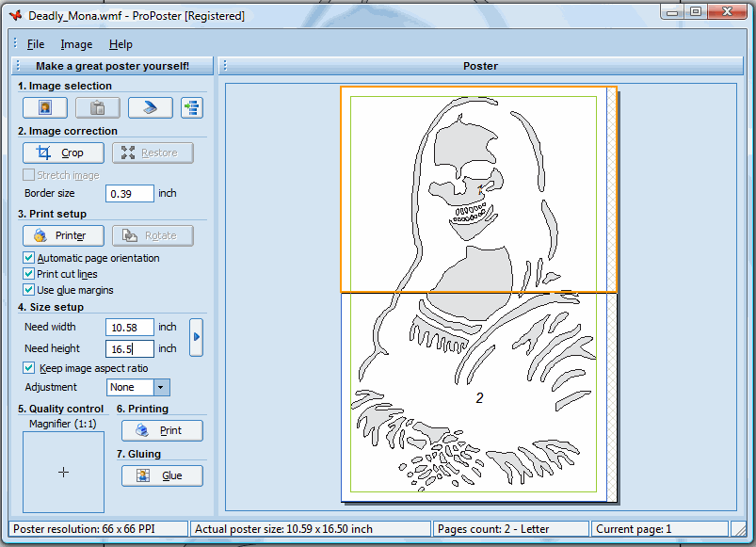Click the greyed-out Rotate button

(153, 235)
